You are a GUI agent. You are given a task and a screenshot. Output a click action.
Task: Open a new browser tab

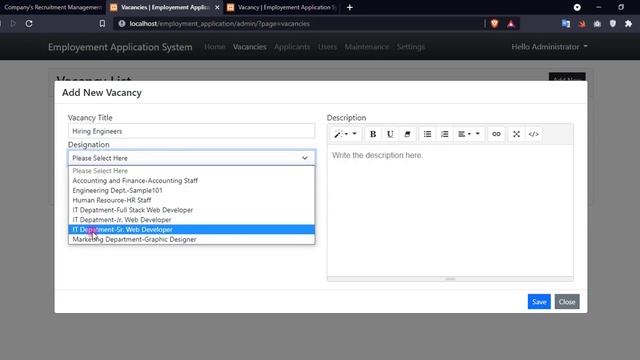point(350,7)
